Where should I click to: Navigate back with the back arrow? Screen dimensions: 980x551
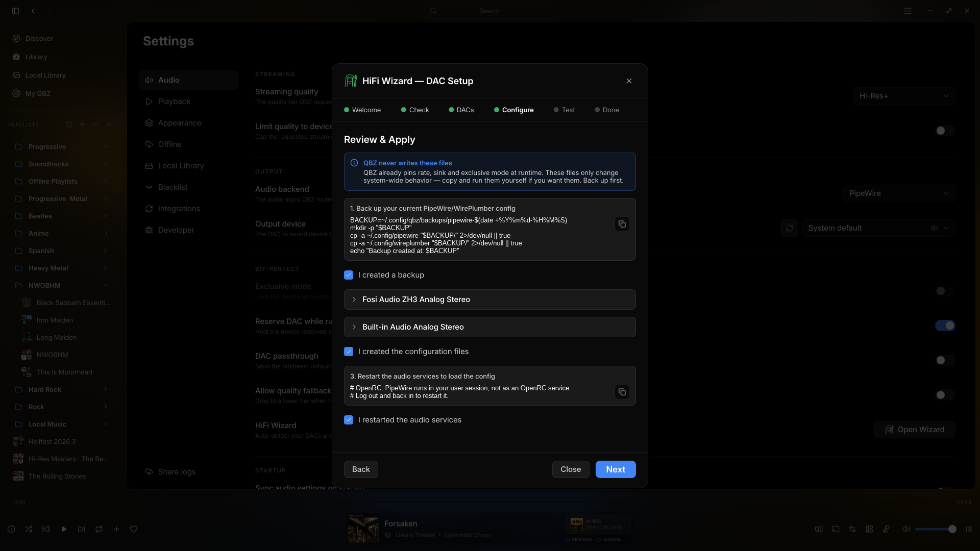(33, 11)
